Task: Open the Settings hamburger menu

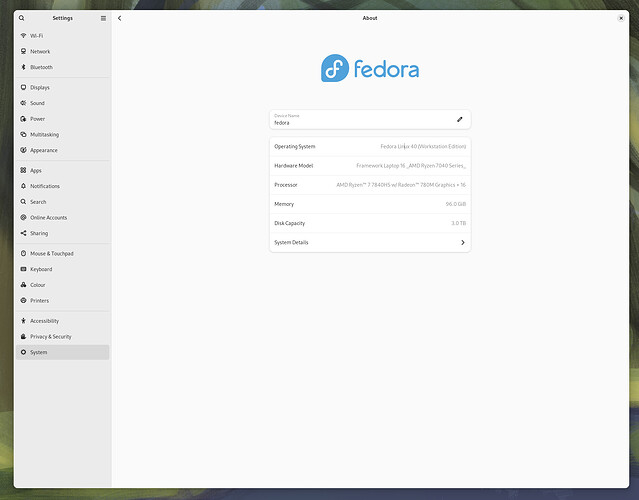Action: point(103,18)
